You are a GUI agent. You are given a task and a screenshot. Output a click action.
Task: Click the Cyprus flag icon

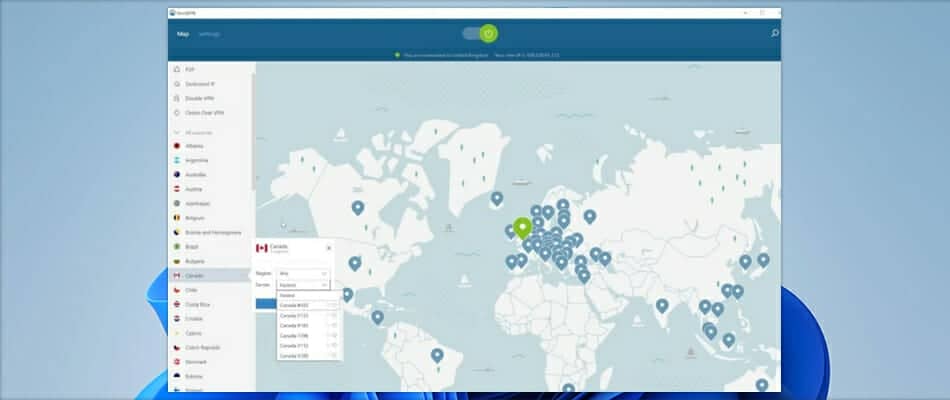[177, 333]
